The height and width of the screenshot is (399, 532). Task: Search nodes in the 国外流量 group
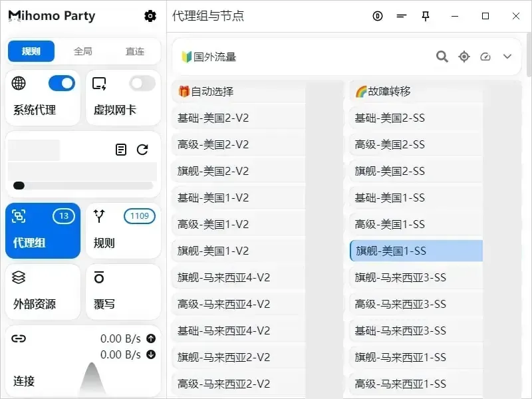tap(442, 57)
